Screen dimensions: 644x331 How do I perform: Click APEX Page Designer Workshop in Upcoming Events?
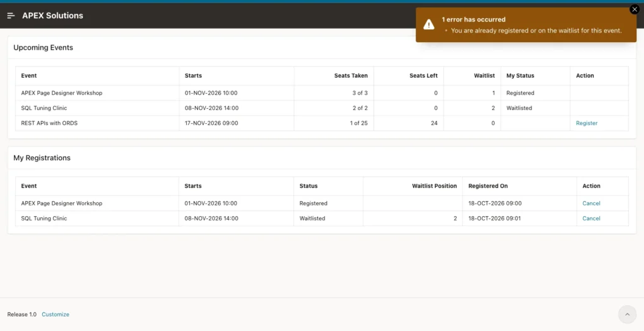[62, 93]
